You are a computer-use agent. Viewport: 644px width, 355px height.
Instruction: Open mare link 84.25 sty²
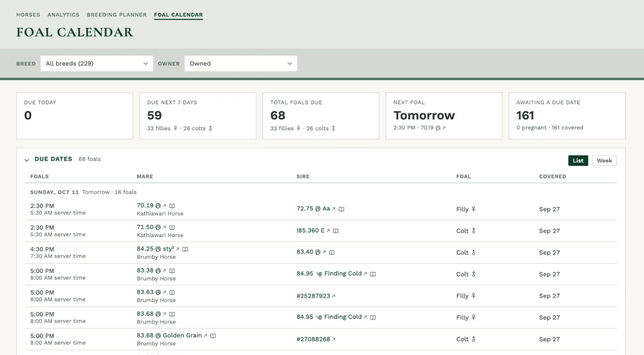coord(158,249)
